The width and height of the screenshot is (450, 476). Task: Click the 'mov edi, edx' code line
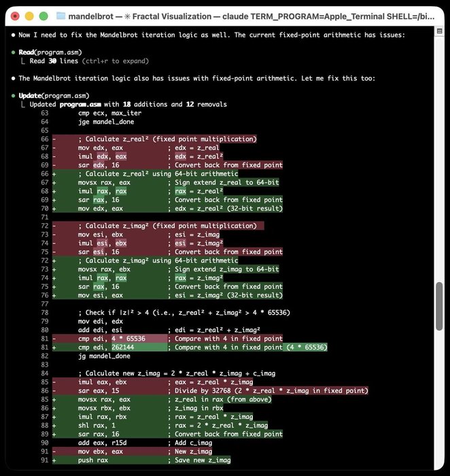(x=101, y=321)
